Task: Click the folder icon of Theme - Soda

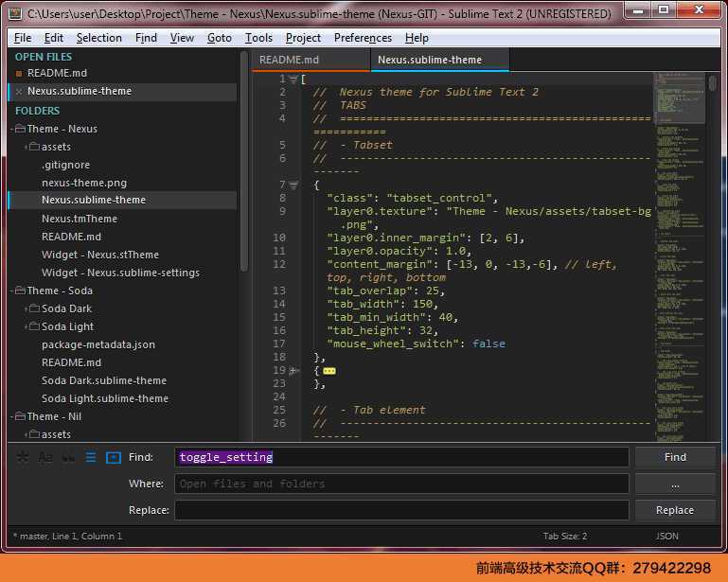Action: [x=20, y=291]
